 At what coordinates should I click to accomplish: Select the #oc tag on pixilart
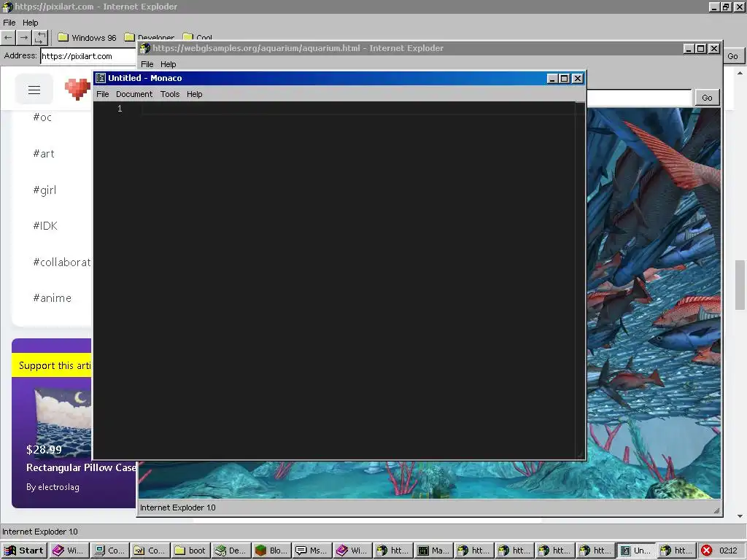(42, 117)
